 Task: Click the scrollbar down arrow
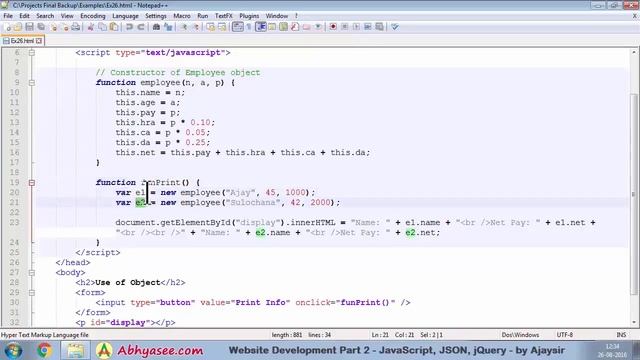tap(634, 322)
